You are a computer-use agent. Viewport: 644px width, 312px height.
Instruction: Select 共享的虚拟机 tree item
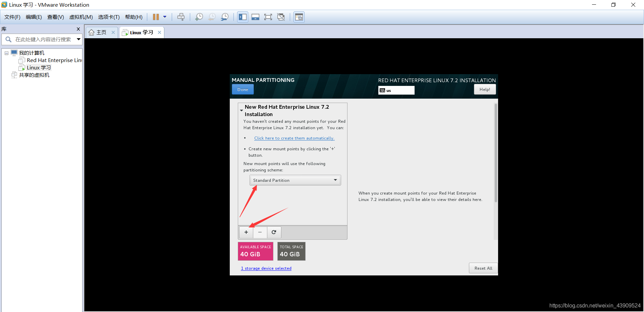click(34, 75)
